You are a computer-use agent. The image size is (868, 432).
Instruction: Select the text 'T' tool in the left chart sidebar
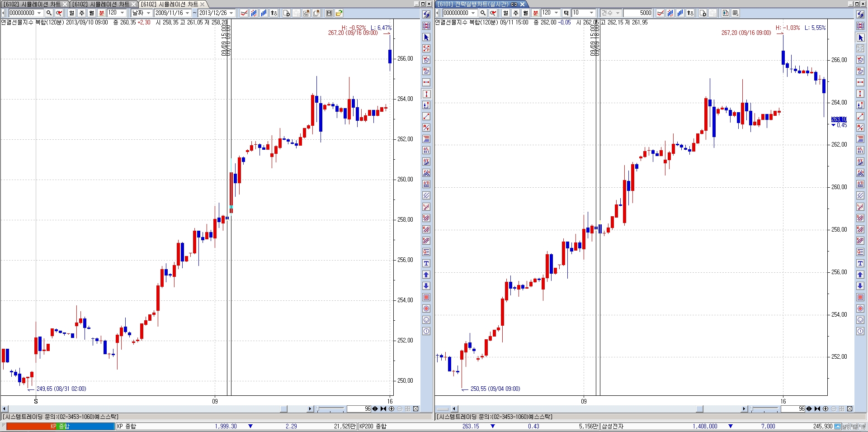(426, 263)
